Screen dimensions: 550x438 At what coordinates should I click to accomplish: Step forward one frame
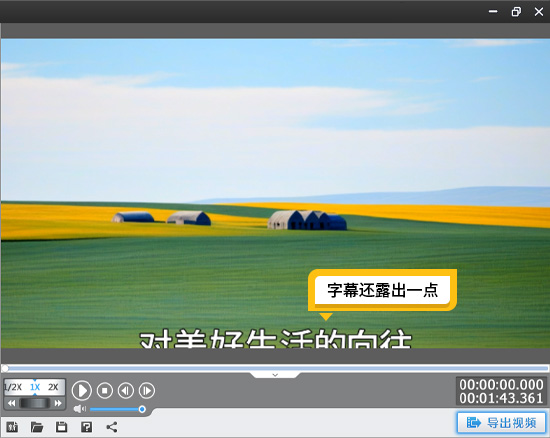pyautogui.click(x=147, y=390)
